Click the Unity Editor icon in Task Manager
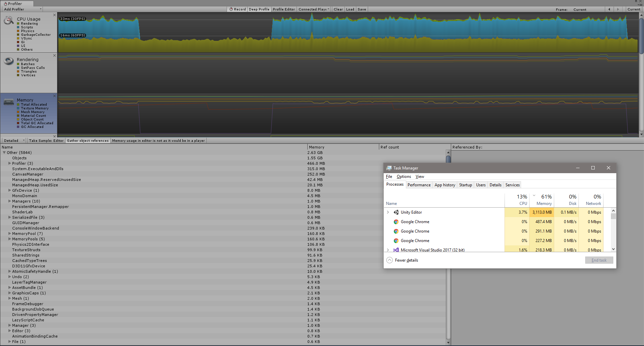The height and width of the screenshot is (346, 644). [396, 212]
